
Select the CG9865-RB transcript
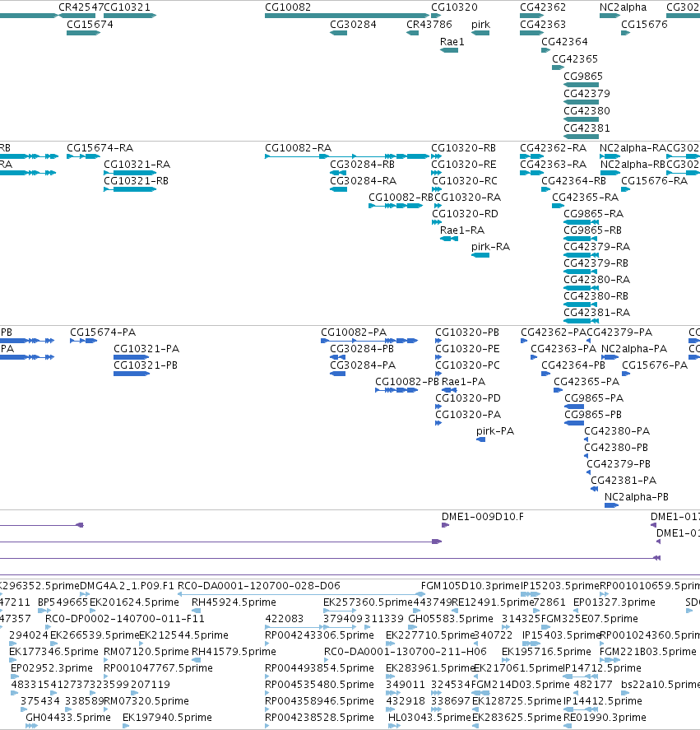click(581, 239)
